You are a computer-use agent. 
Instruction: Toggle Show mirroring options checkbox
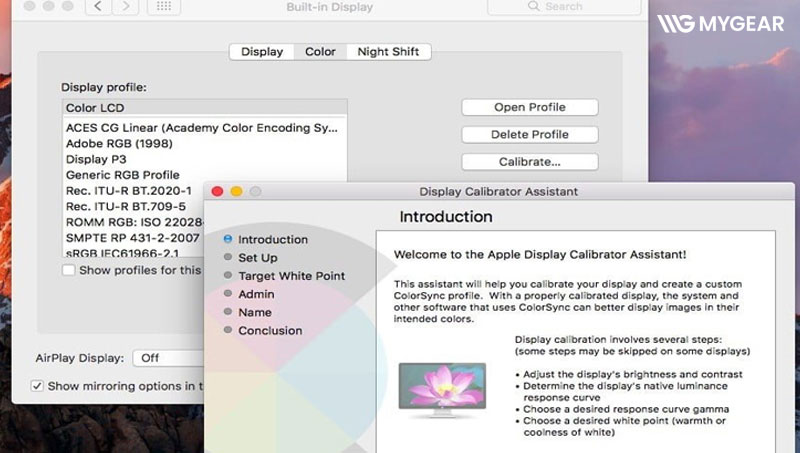point(37,386)
